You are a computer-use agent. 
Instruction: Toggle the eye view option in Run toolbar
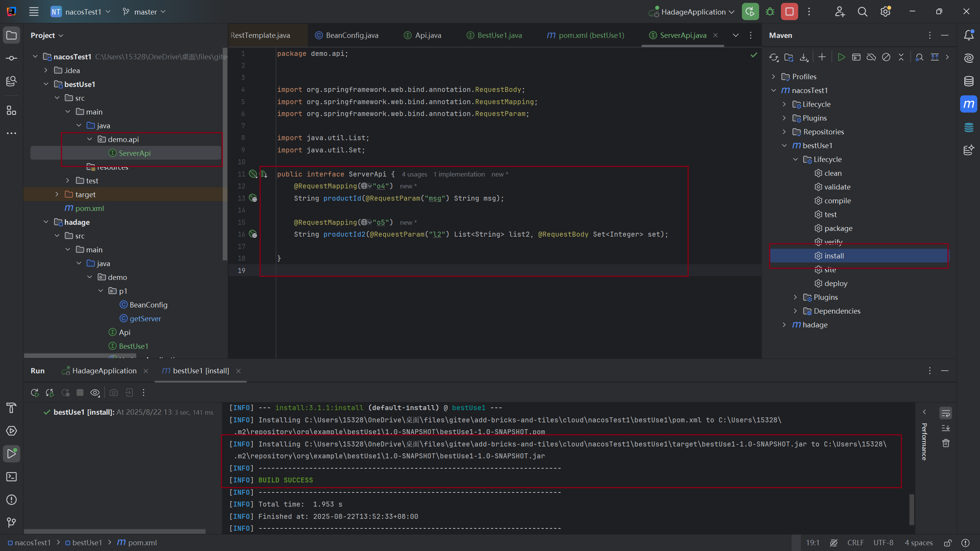tap(95, 392)
